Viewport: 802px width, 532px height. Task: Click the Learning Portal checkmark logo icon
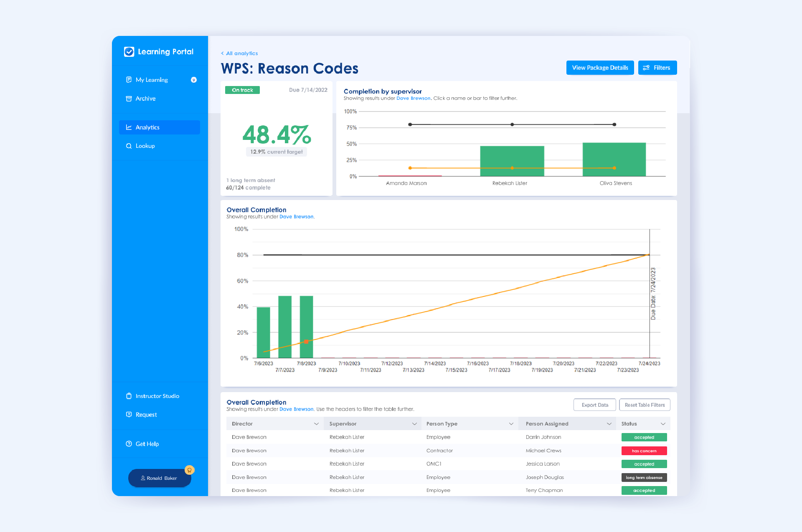pos(129,52)
